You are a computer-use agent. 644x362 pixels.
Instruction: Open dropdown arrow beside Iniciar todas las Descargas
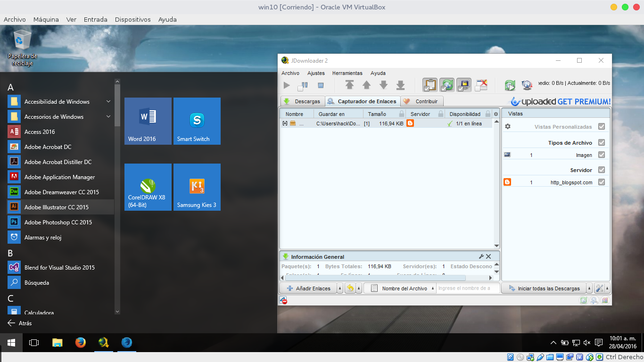(x=589, y=288)
